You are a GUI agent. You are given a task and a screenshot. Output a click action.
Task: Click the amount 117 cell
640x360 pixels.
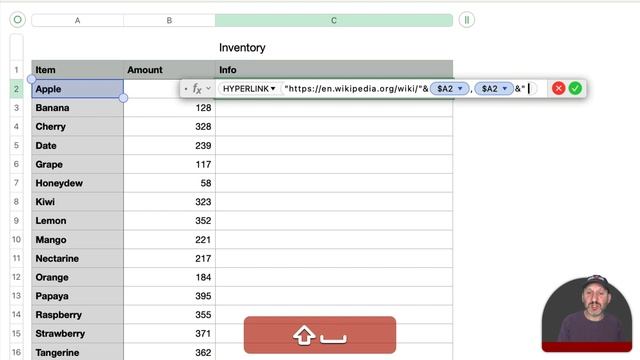[169, 164]
